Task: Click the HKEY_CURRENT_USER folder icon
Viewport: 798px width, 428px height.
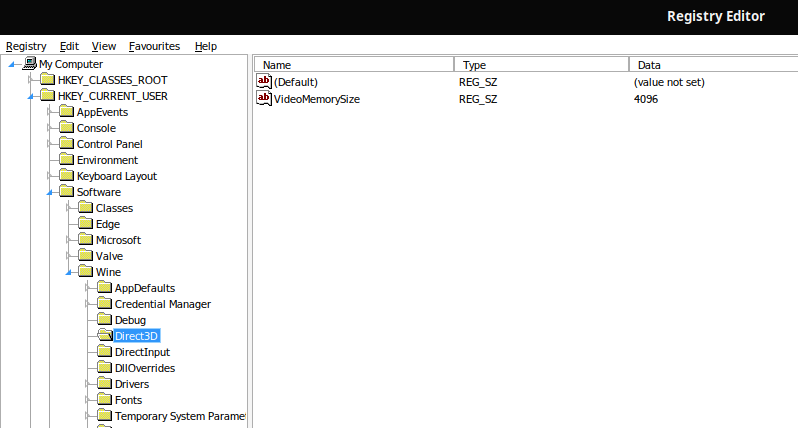Action: tap(47, 95)
